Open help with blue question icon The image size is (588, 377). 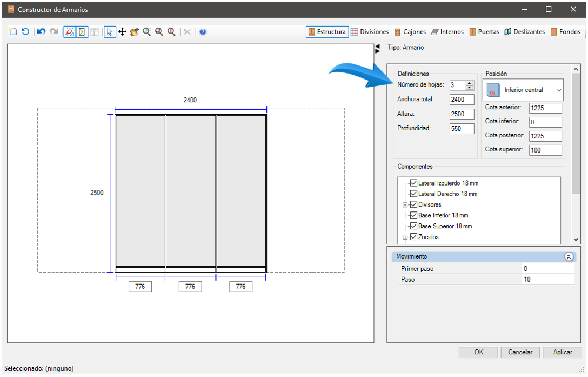(x=203, y=32)
